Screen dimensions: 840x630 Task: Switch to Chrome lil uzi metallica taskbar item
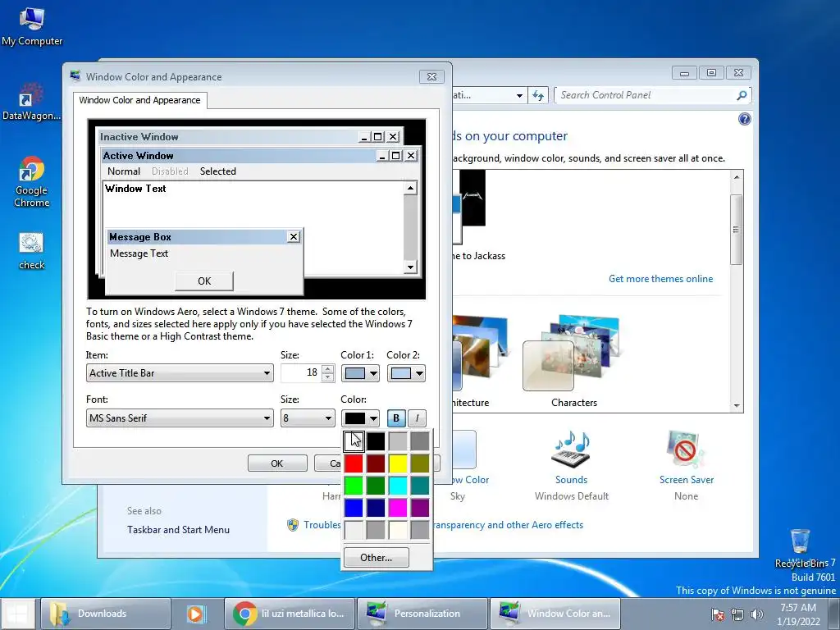coord(290,614)
